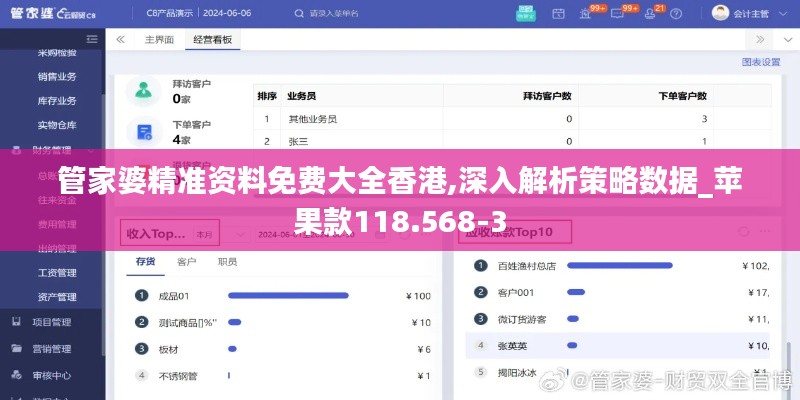
Task: Open the 项目管理 sidebar menu
Action: [x=51, y=322]
